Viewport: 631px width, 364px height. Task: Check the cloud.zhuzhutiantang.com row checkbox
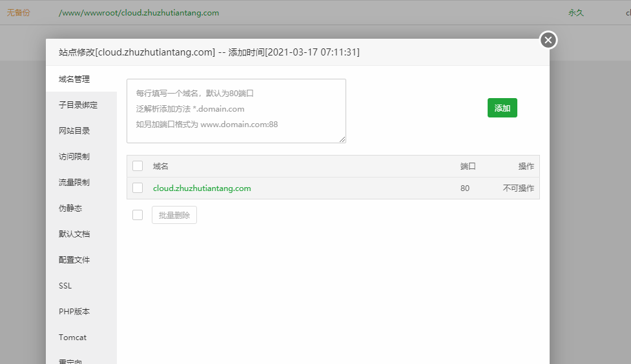coord(138,188)
